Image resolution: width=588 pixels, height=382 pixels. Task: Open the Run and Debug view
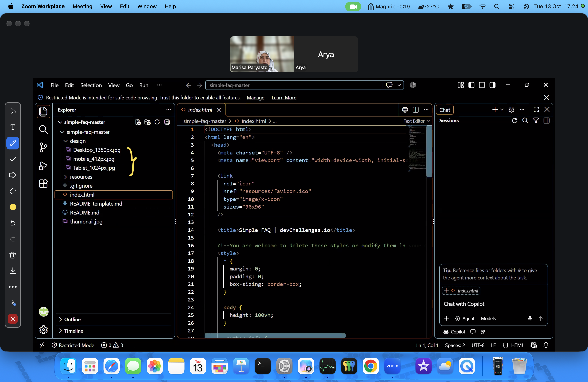(x=43, y=166)
